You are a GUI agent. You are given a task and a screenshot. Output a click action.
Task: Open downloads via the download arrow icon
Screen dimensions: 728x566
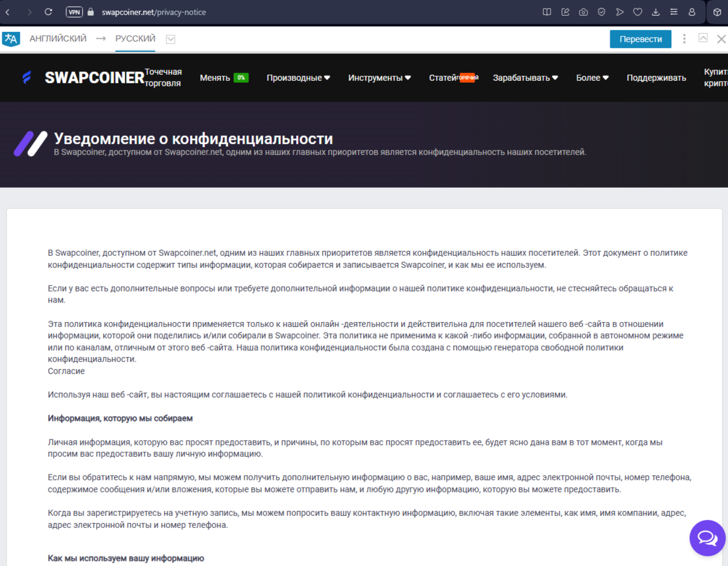[656, 12]
